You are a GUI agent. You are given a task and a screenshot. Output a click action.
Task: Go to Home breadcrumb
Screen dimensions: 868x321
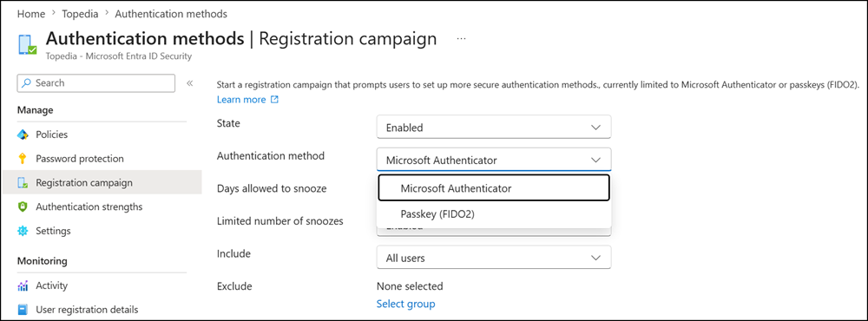pos(31,14)
